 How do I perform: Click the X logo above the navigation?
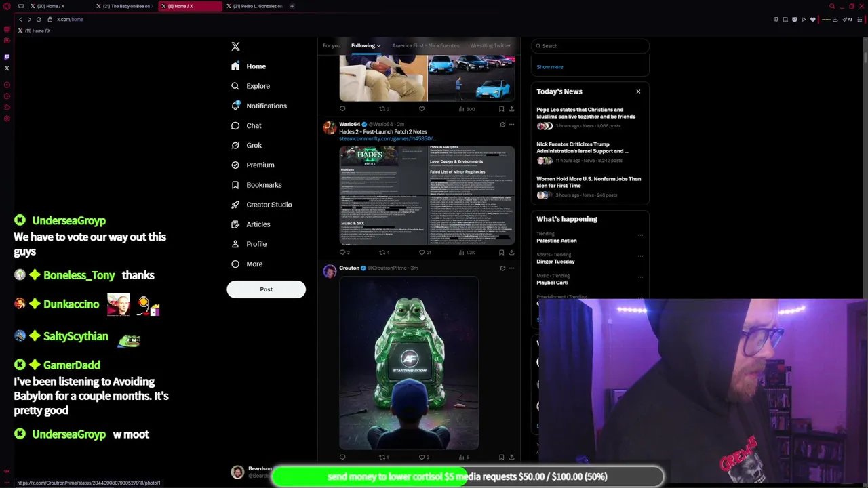click(235, 47)
